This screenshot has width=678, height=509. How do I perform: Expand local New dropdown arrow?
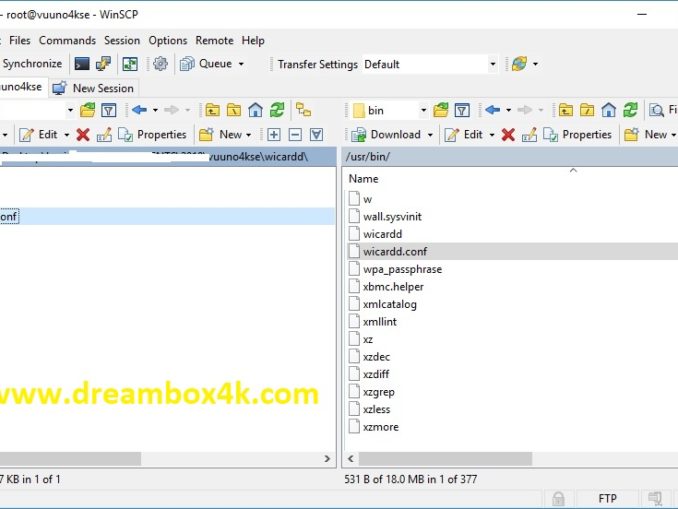249,135
